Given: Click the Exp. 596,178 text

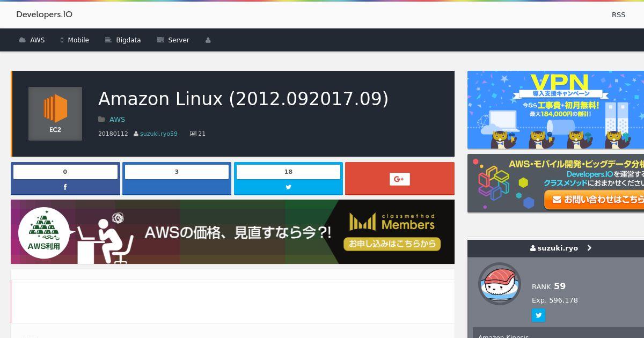Looking at the screenshot, I should pos(555,300).
